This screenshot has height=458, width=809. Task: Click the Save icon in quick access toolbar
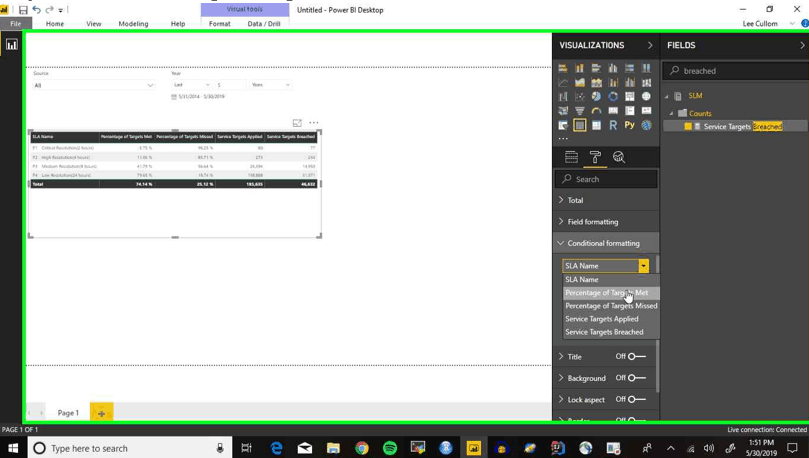[x=23, y=10]
